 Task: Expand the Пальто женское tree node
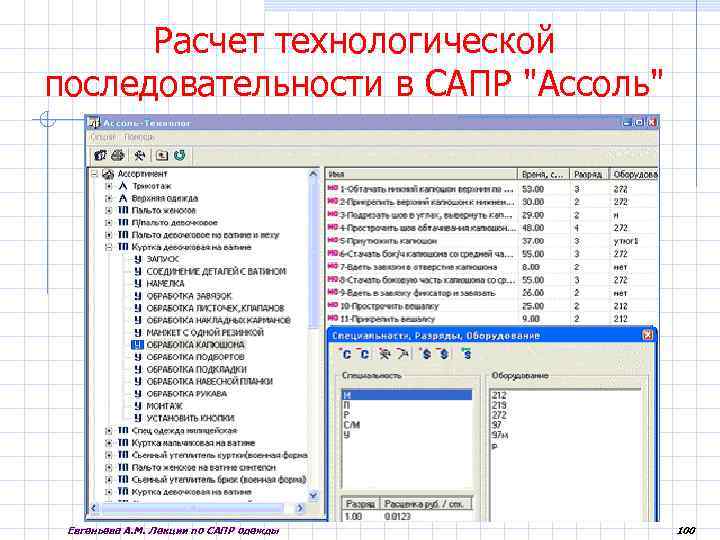tap(109, 210)
